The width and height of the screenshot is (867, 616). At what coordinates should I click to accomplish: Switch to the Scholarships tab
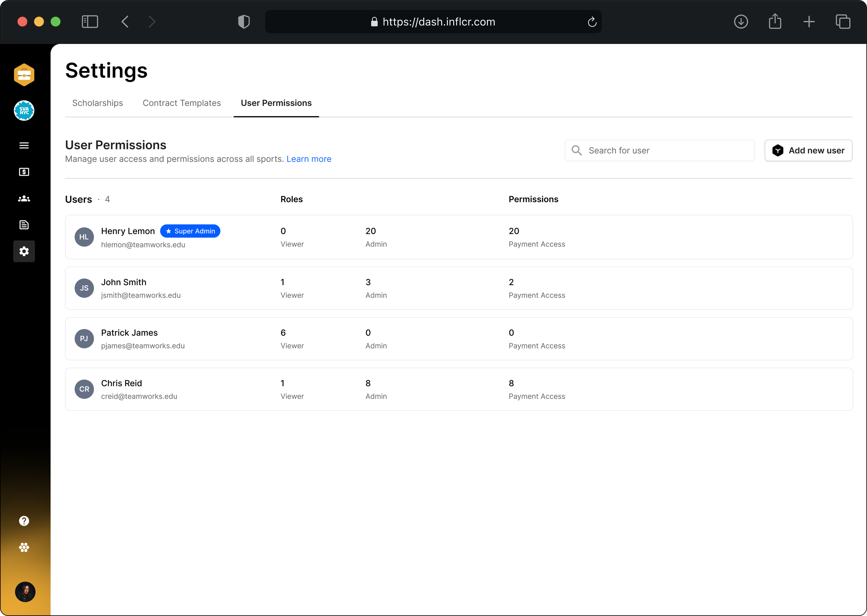(97, 103)
